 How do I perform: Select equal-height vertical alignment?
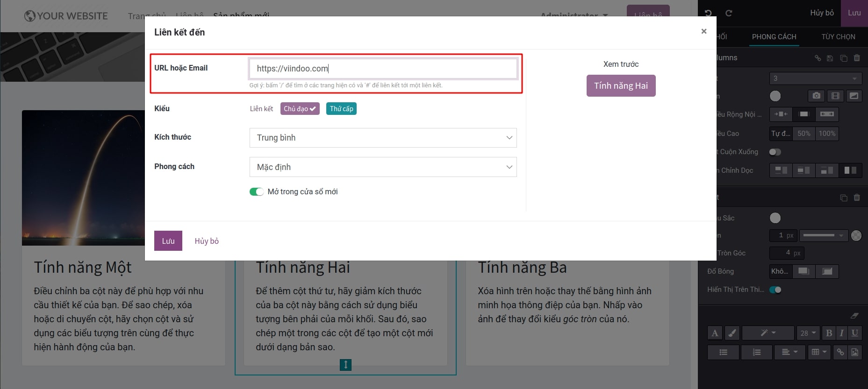[850, 170]
